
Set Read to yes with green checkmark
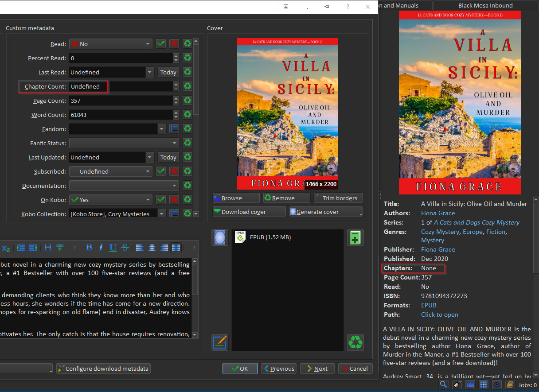(x=161, y=44)
